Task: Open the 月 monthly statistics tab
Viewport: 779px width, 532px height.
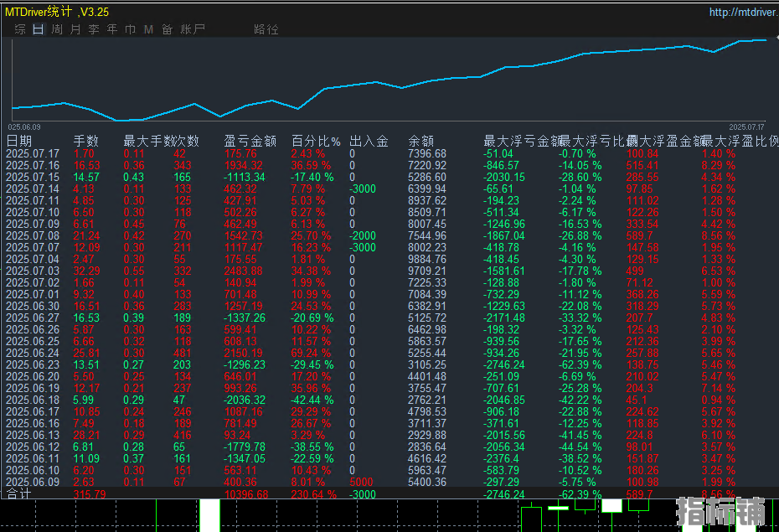Action: click(75, 29)
